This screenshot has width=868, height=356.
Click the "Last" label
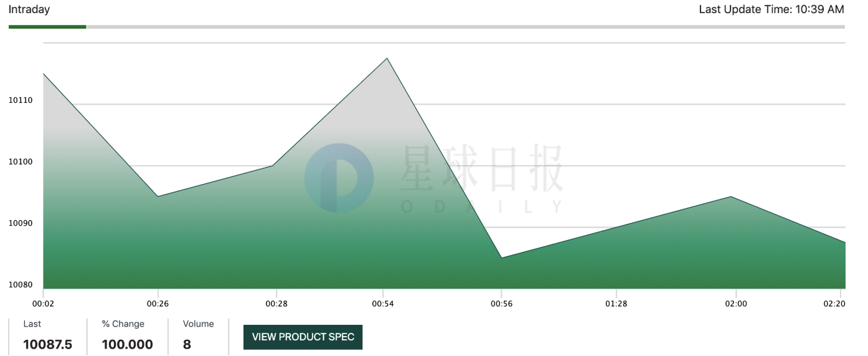[x=32, y=324]
